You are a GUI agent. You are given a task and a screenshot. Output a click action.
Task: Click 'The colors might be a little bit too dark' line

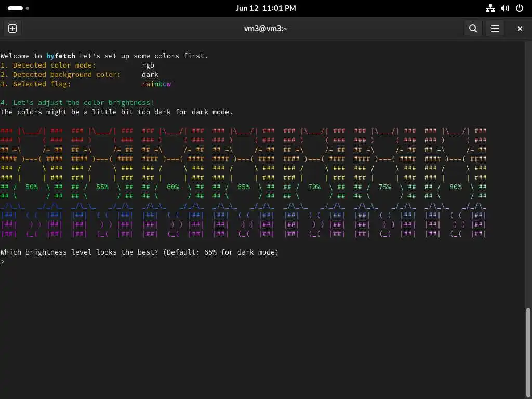(x=117, y=112)
